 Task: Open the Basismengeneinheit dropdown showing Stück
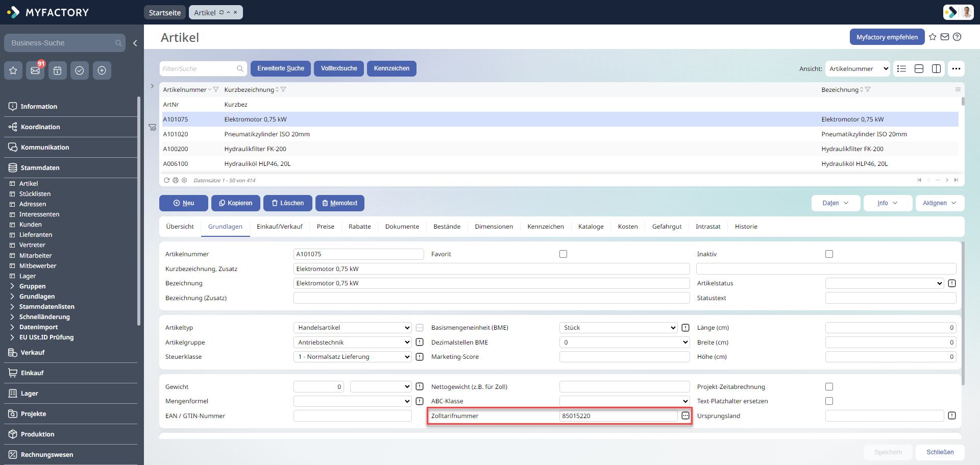click(619, 328)
